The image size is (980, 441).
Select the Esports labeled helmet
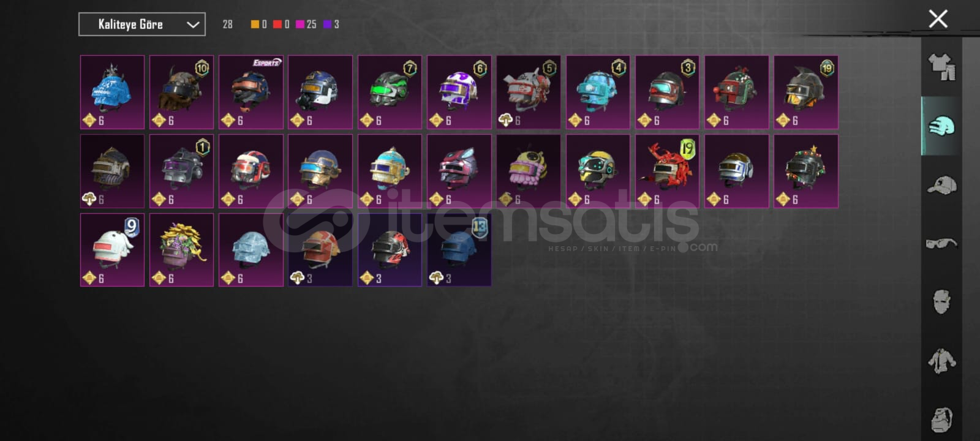251,92
